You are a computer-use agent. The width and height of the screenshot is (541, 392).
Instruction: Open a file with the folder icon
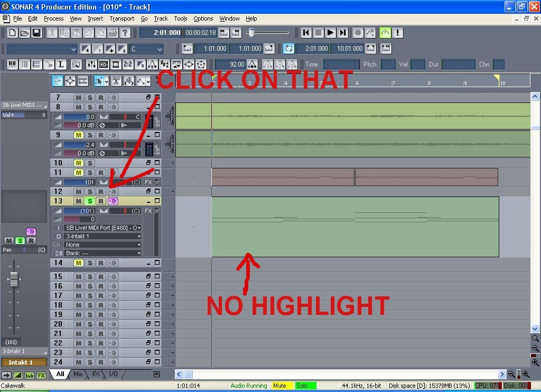[24, 33]
